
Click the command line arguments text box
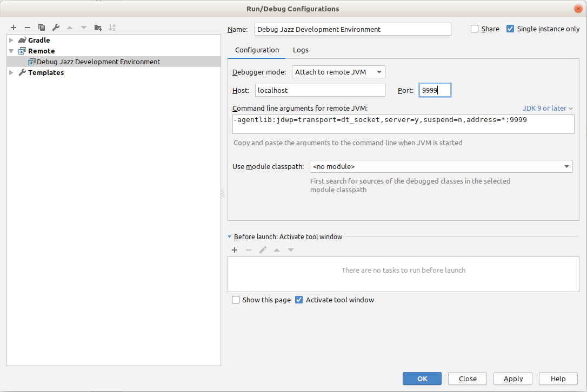click(403, 124)
